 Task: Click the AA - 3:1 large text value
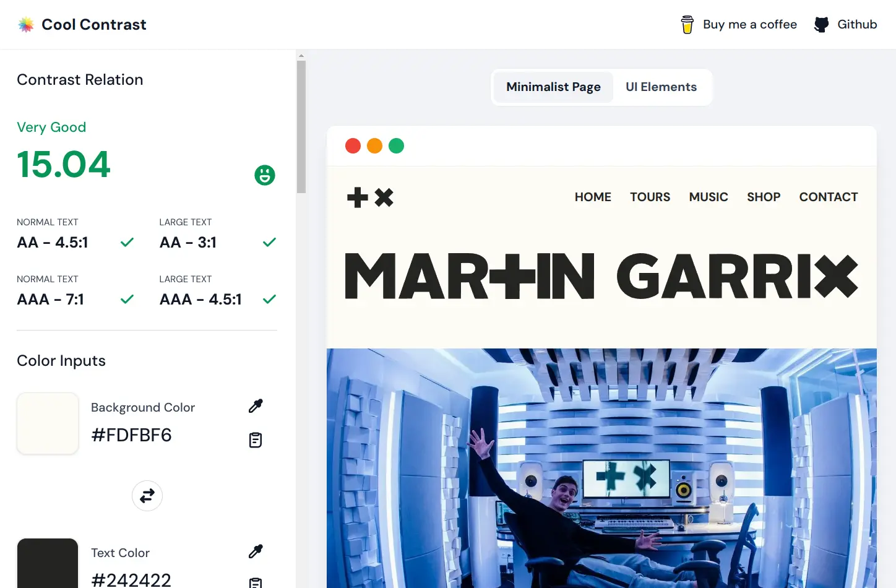coord(188,243)
